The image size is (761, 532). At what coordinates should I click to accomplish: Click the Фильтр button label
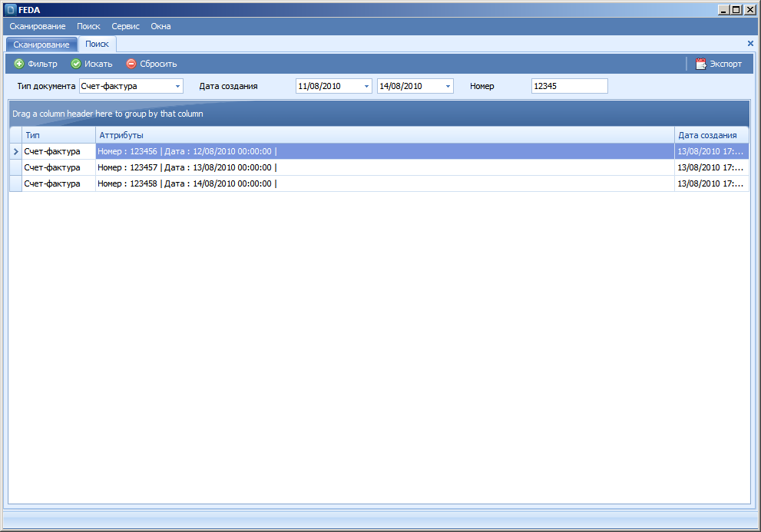click(42, 64)
